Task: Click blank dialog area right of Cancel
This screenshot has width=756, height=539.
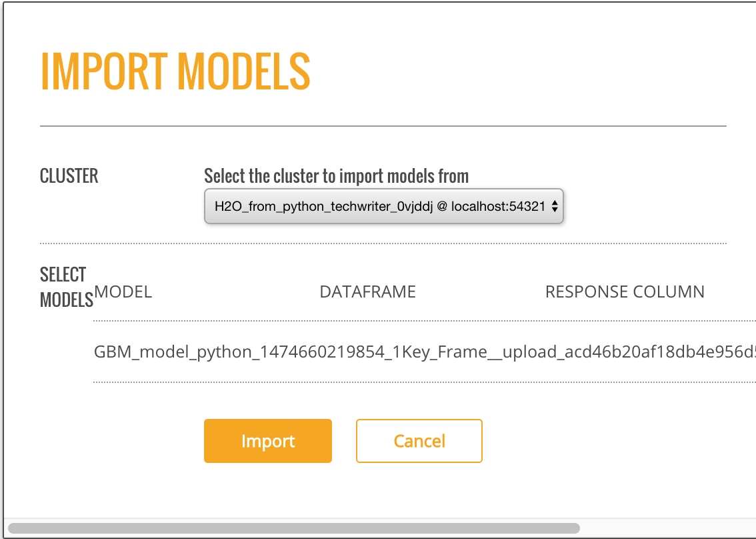Action: tap(600, 441)
